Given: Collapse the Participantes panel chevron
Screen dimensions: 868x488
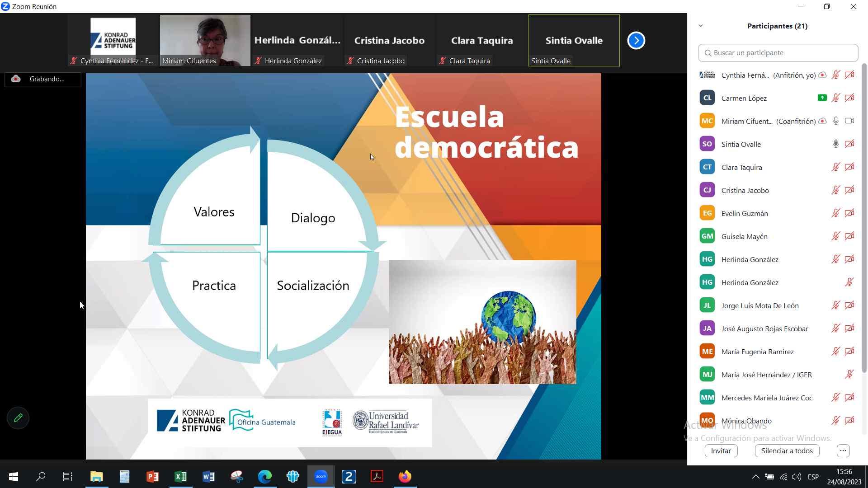Looking at the screenshot, I should [701, 26].
